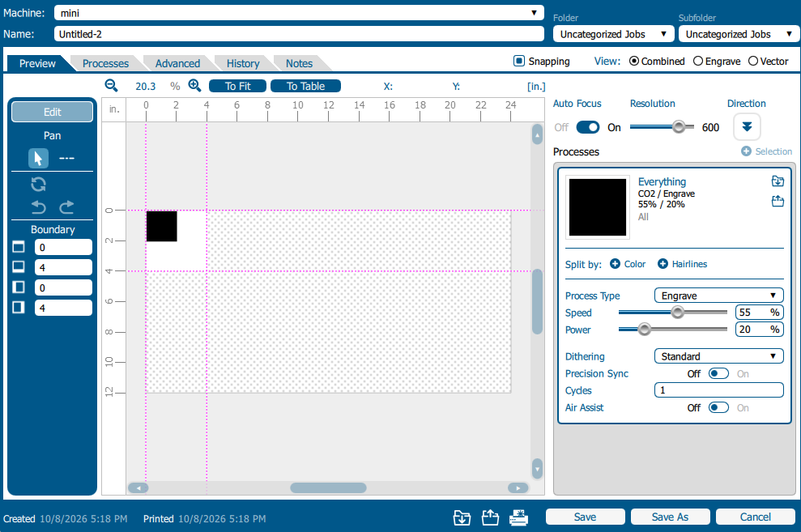Image resolution: width=801 pixels, height=532 pixels.
Task: Select the arrow pointer tool
Action: click(x=38, y=158)
